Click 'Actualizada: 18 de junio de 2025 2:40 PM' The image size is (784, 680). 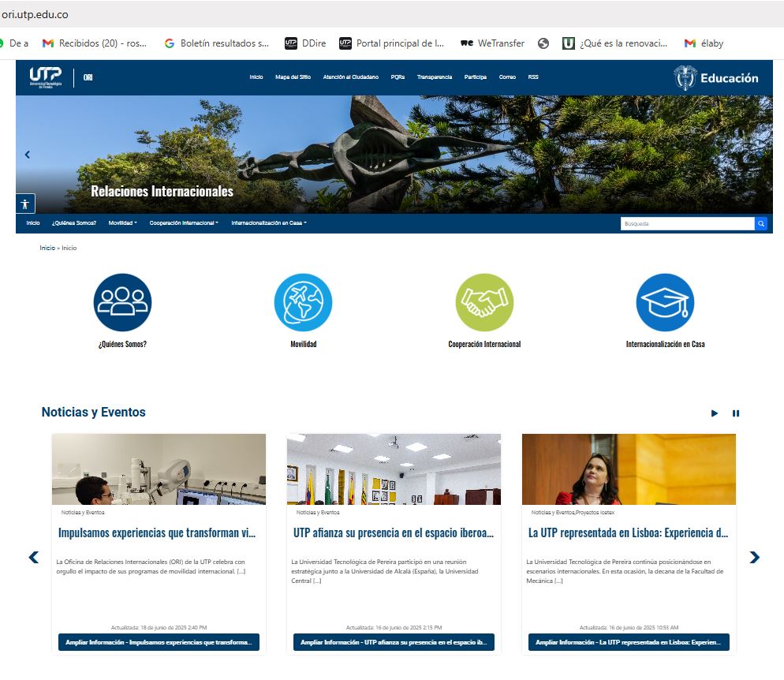[x=159, y=627]
